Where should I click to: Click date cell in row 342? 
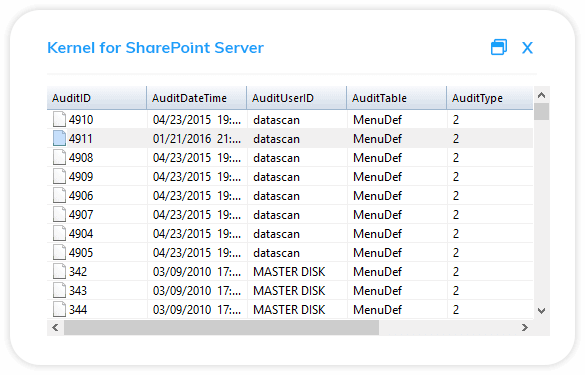pyautogui.click(x=197, y=272)
